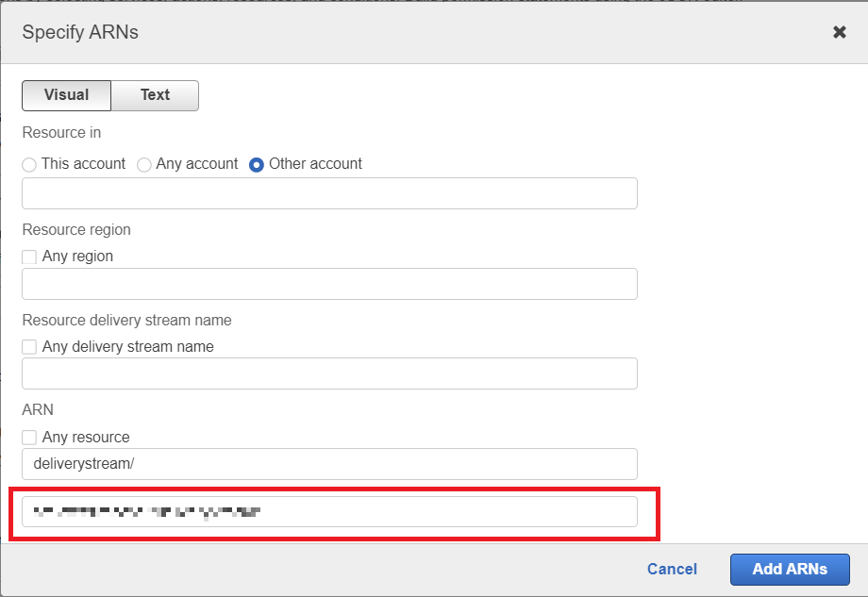The width and height of the screenshot is (868, 597).
Task: Click the Resource in section label
Action: pyautogui.click(x=61, y=133)
